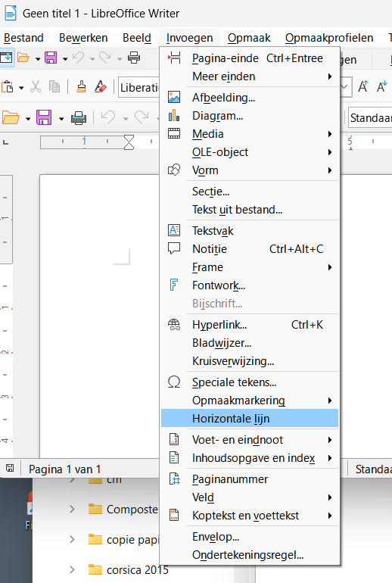The image size is (392, 583).
Task: Select the Clone Formatting paintbrush icon
Action: click(x=82, y=87)
